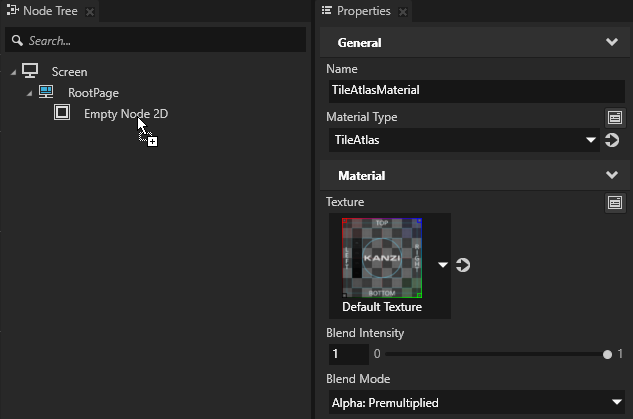The image size is (633, 419).
Task: Open the Texture selection dropdown arrow
Action: coord(443,265)
